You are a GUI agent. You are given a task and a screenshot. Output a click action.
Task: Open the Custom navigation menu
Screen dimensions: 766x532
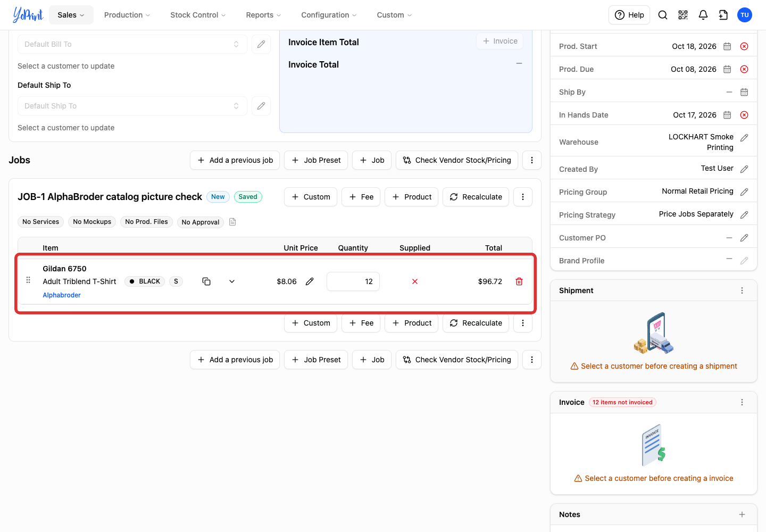point(394,15)
